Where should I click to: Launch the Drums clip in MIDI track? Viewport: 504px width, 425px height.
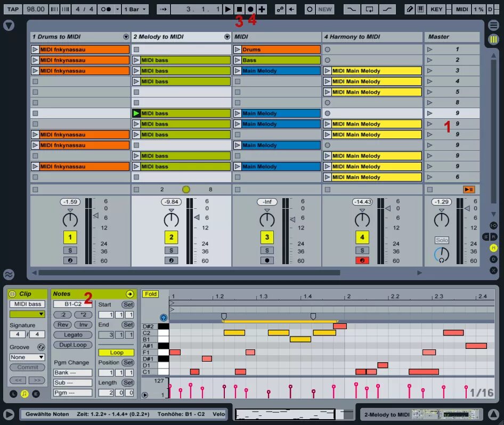(x=238, y=50)
